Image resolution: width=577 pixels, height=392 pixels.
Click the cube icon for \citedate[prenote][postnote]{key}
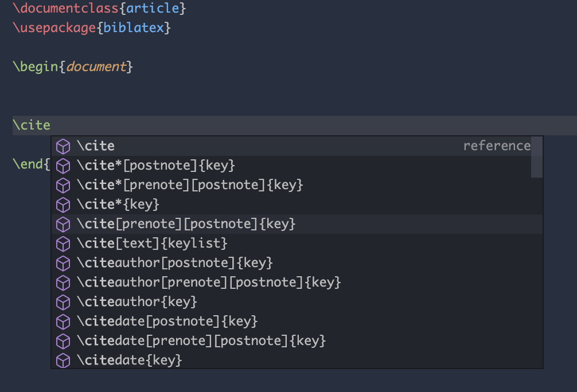pos(63,340)
